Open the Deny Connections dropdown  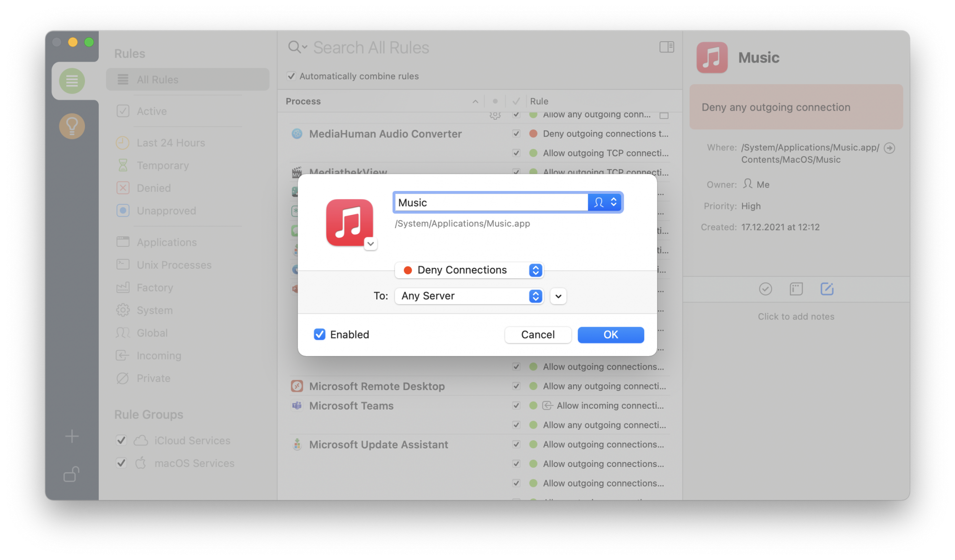pos(469,270)
